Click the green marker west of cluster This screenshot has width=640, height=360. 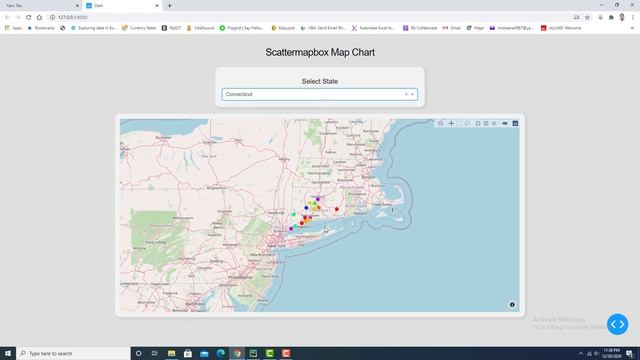(x=293, y=214)
